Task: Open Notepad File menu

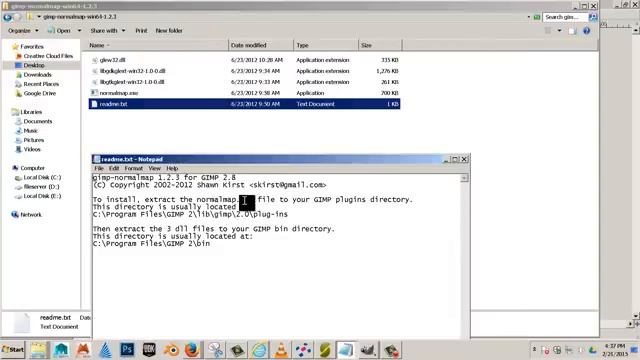Action: (99, 169)
